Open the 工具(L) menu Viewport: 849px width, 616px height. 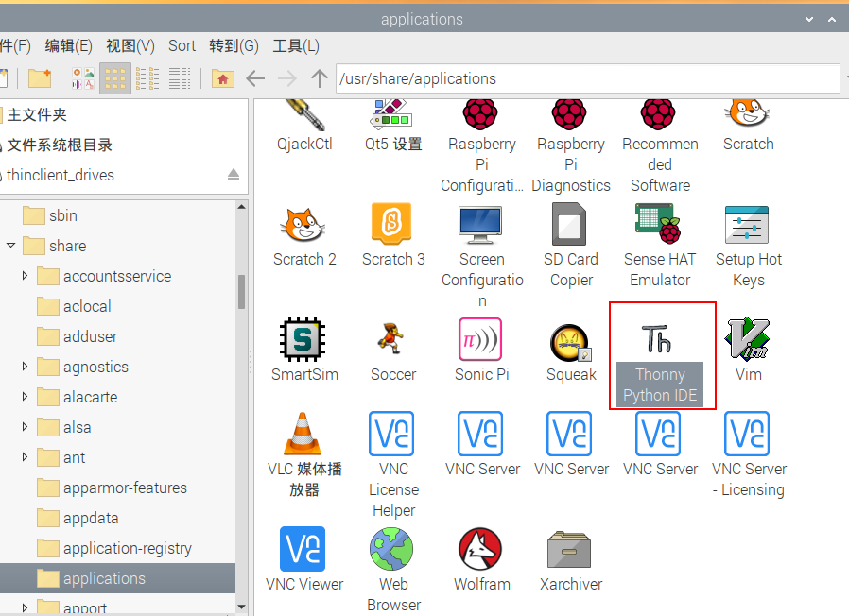tap(296, 46)
